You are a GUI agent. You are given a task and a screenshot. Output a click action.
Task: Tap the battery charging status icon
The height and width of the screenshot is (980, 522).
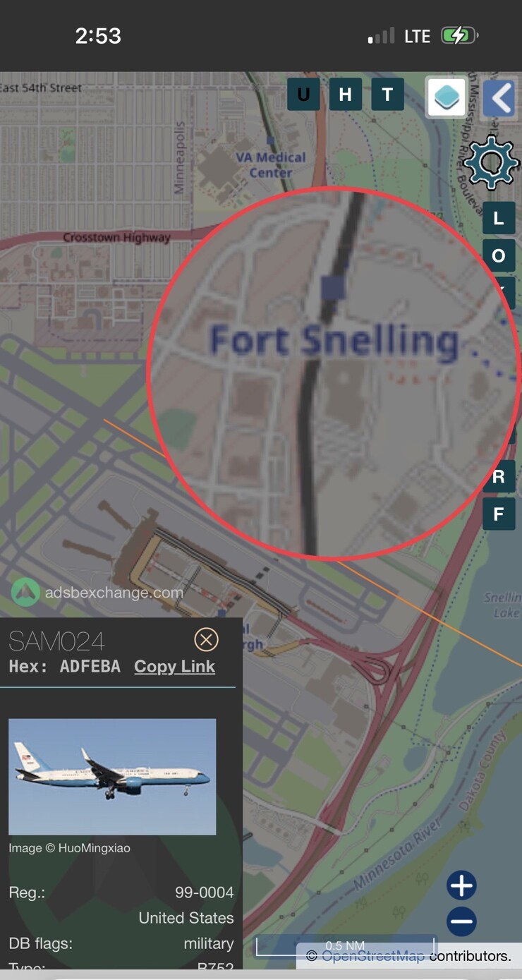click(459, 35)
